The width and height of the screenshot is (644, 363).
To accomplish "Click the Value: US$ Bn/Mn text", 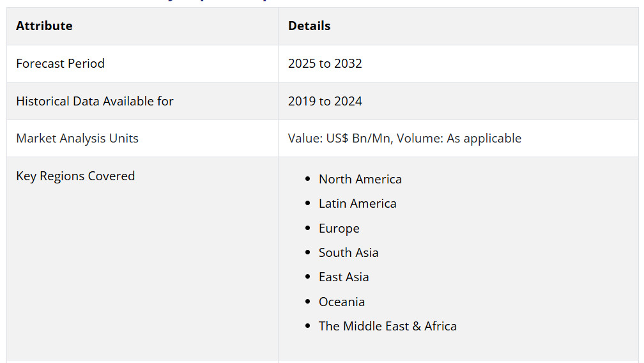I will [340, 138].
